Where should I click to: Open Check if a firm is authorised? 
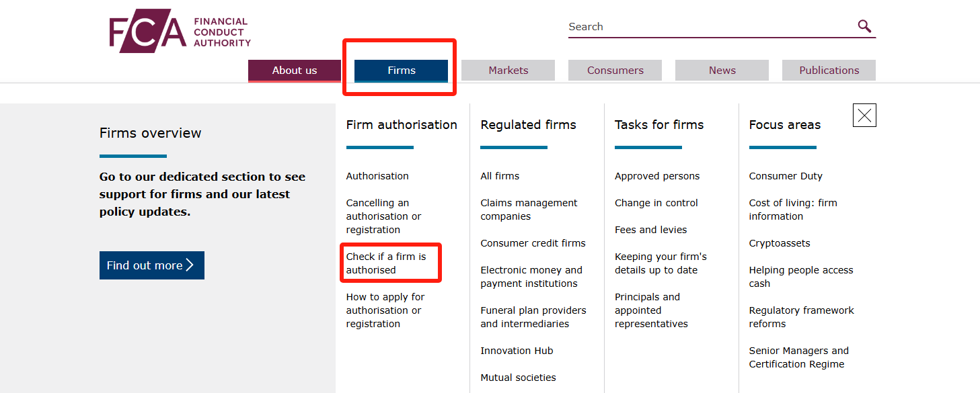pyautogui.click(x=386, y=263)
